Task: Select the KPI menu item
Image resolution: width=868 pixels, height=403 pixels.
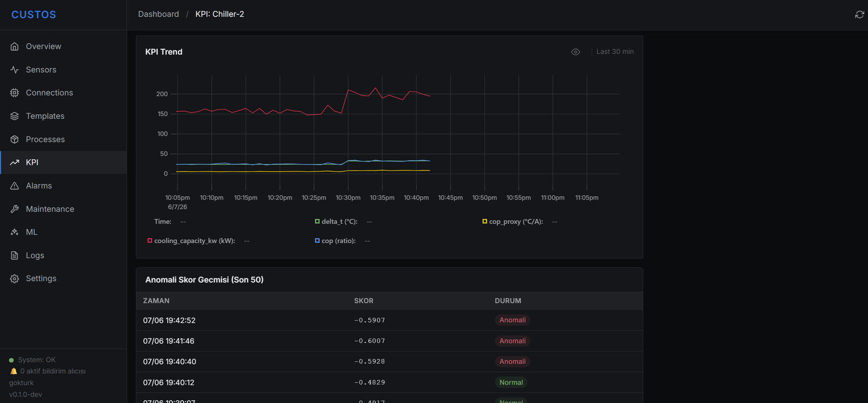Action: pos(63,162)
